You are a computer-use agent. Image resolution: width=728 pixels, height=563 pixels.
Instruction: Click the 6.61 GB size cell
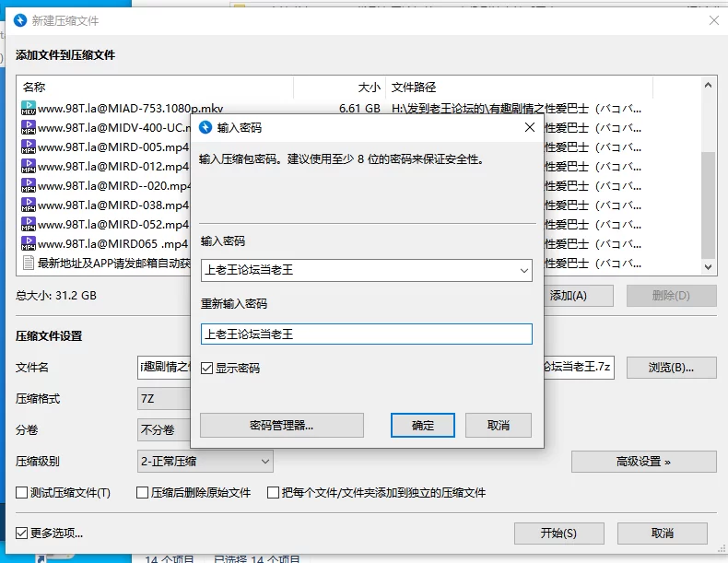pos(359,109)
